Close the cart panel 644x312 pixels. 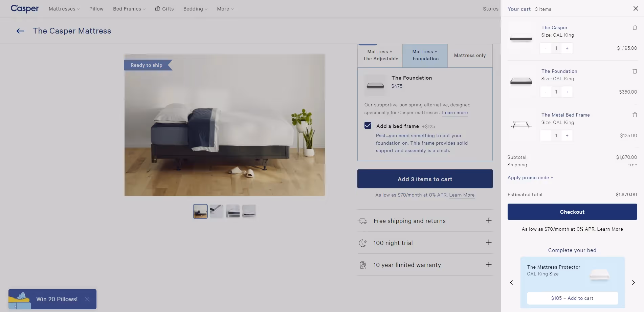636,8
